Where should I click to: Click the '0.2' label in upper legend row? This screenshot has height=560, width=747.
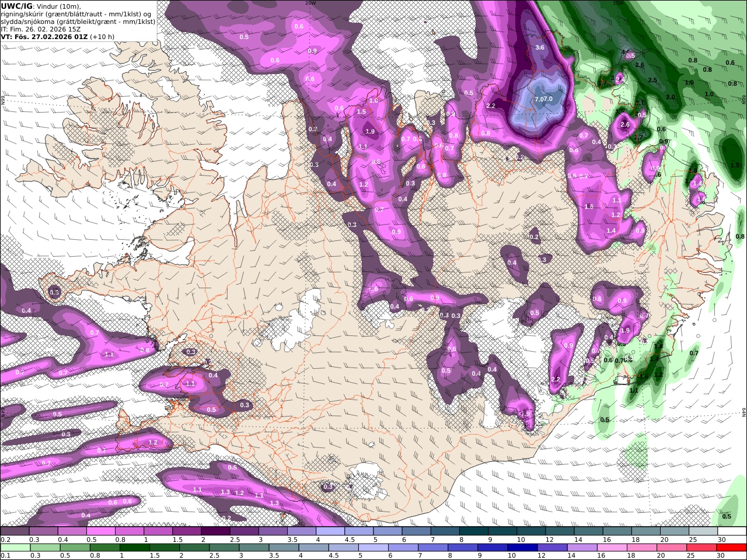pyautogui.click(x=5, y=540)
